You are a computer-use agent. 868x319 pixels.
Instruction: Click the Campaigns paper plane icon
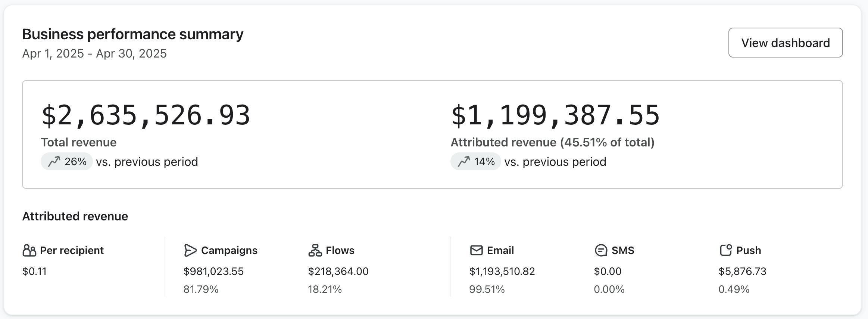[x=190, y=250]
